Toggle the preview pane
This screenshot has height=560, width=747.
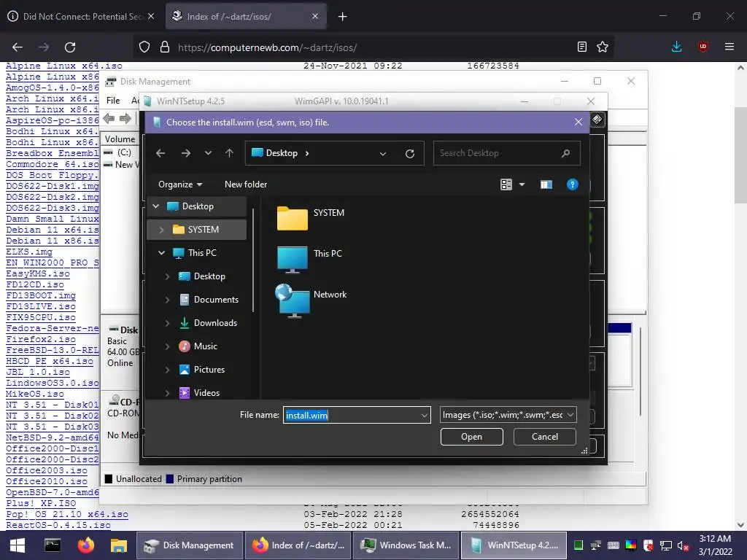point(546,184)
